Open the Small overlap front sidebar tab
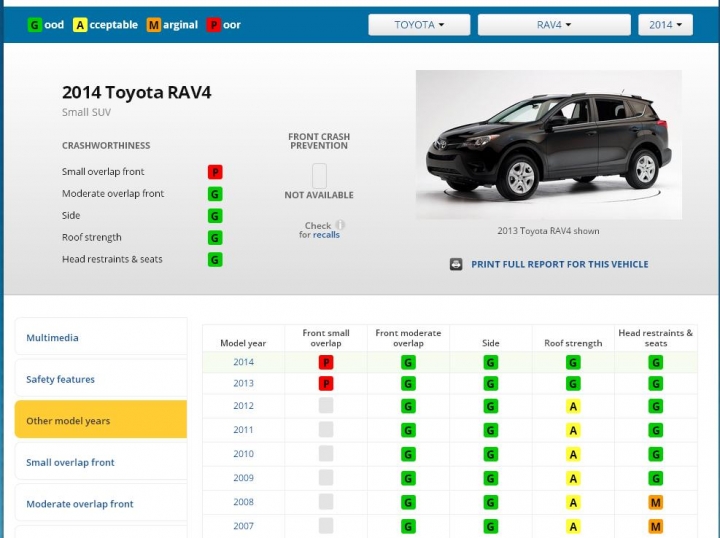This screenshot has width=720, height=538. [x=101, y=461]
